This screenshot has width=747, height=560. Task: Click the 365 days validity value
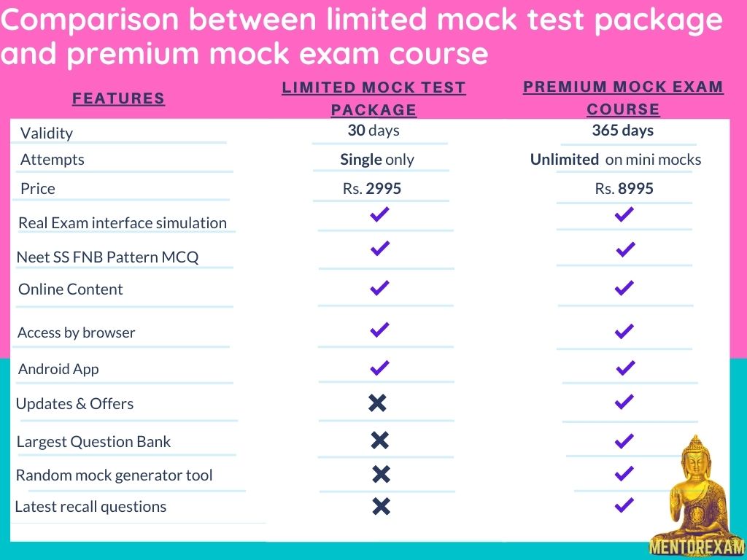[x=622, y=131]
